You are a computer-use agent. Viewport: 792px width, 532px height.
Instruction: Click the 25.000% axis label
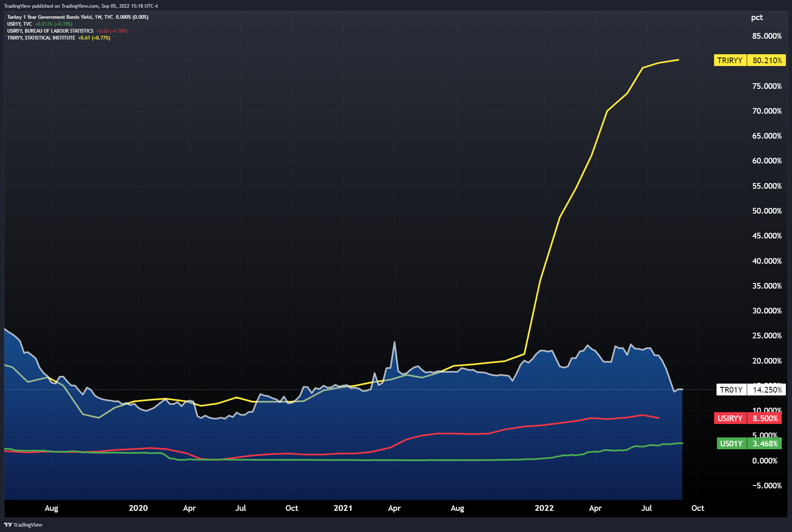point(767,336)
